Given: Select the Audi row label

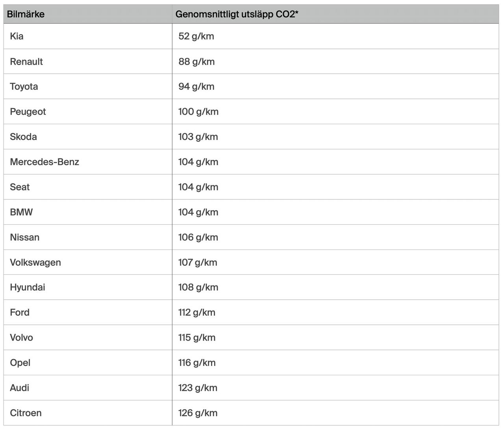Looking at the screenshot, I should click(x=20, y=388).
